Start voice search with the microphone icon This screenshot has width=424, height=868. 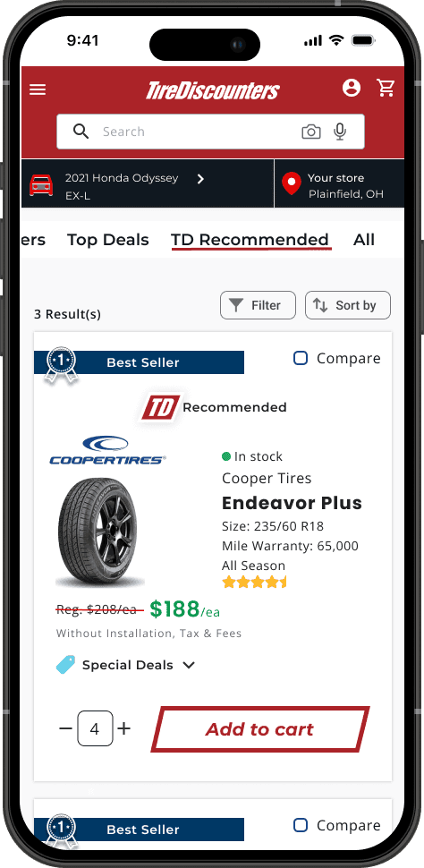pyautogui.click(x=341, y=132)
